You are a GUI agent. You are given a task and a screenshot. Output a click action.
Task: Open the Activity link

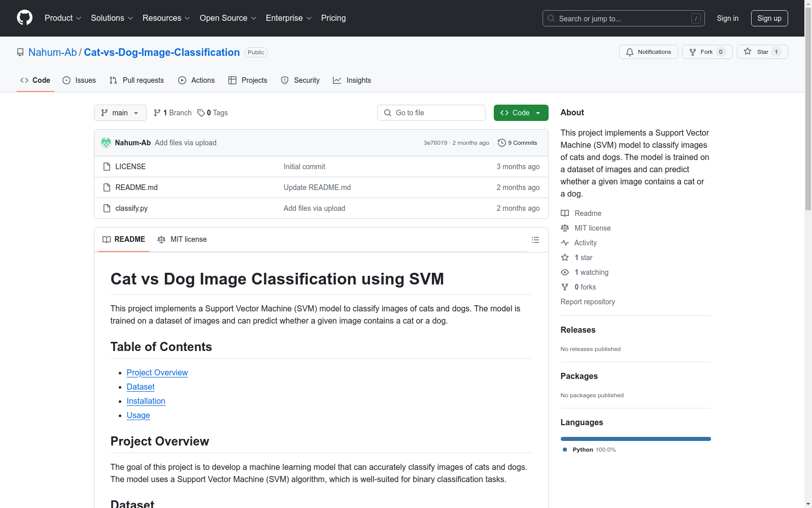[x=579, y=243]
